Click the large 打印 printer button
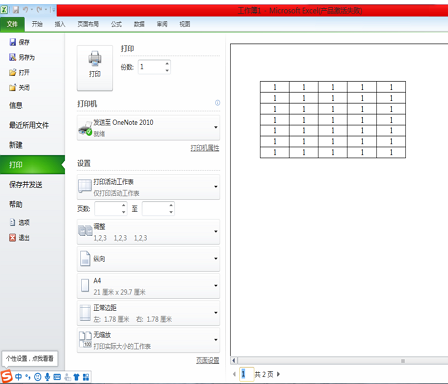 [95, 68]
